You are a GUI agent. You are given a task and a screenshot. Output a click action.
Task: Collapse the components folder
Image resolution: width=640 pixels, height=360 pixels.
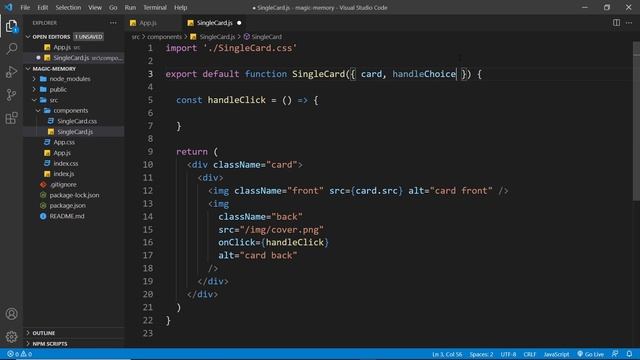[38, 111]
